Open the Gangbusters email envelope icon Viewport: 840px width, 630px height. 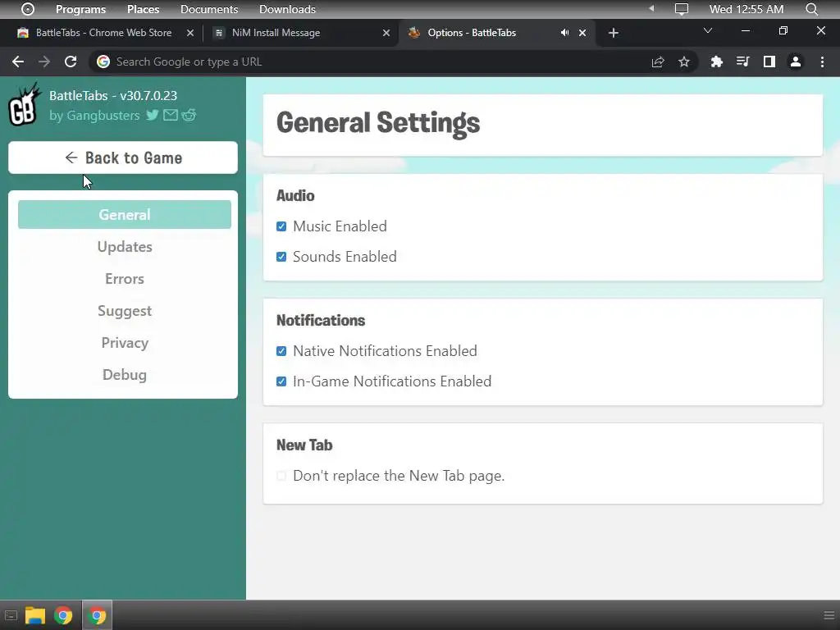click(171, 115)
